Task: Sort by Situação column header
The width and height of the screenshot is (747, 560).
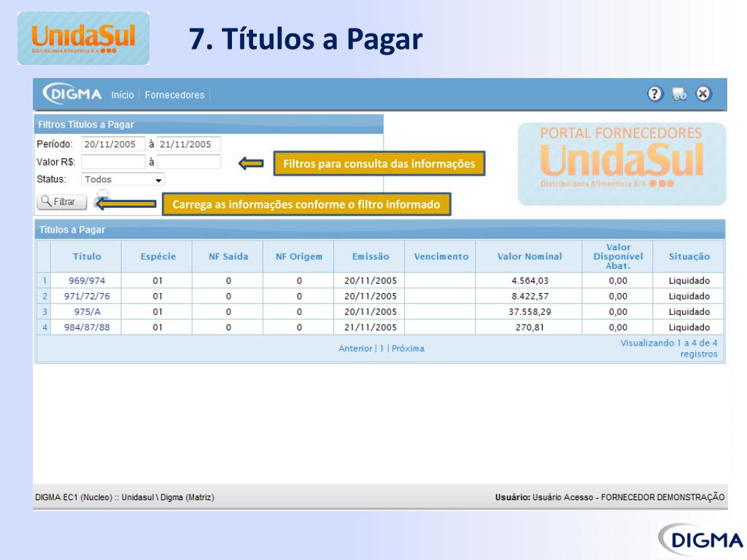Action: click(689, 256)
